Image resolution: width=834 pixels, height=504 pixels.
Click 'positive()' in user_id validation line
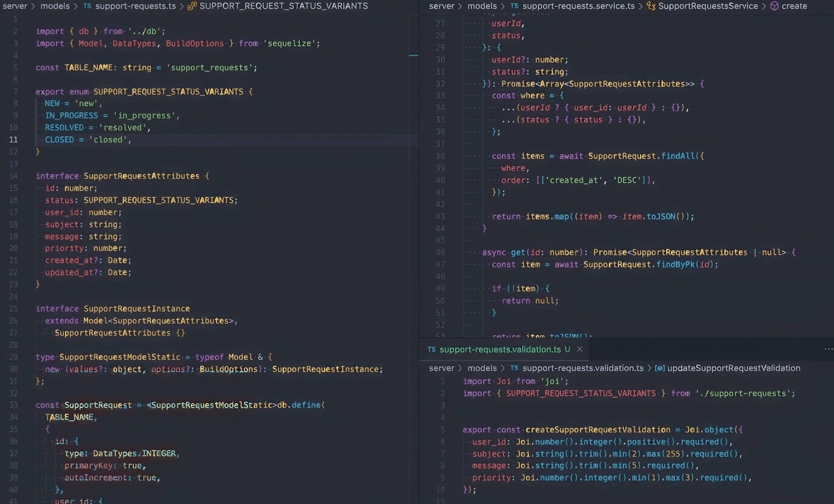(651, 442)
